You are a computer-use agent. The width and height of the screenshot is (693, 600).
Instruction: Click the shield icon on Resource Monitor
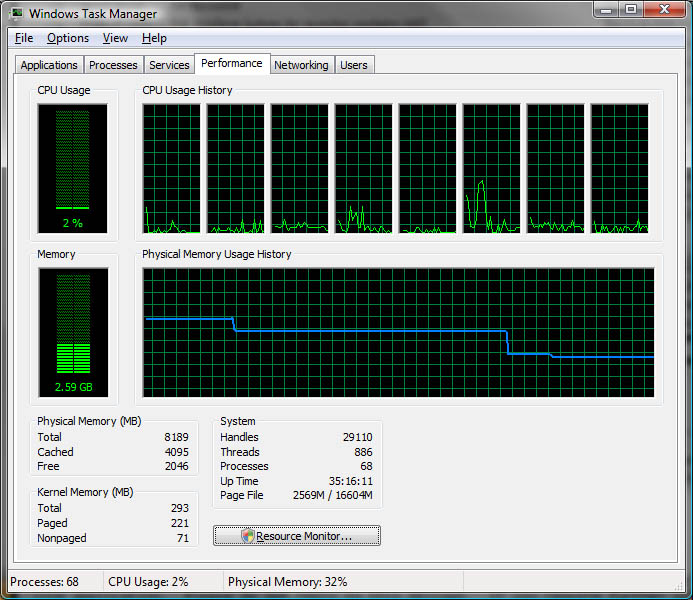click(x=248, y=535)
